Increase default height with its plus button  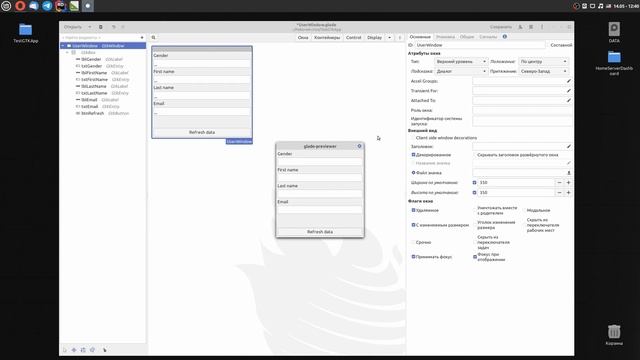(x=568, y=193)
